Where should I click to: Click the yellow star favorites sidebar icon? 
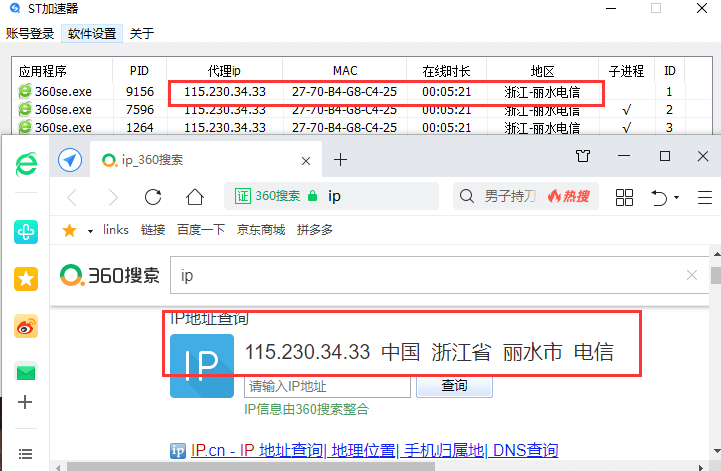click(x=26, y=279)
